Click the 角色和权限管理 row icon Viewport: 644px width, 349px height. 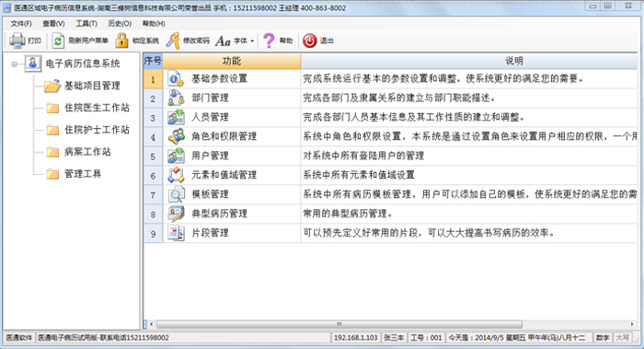[x=176, y=136]
